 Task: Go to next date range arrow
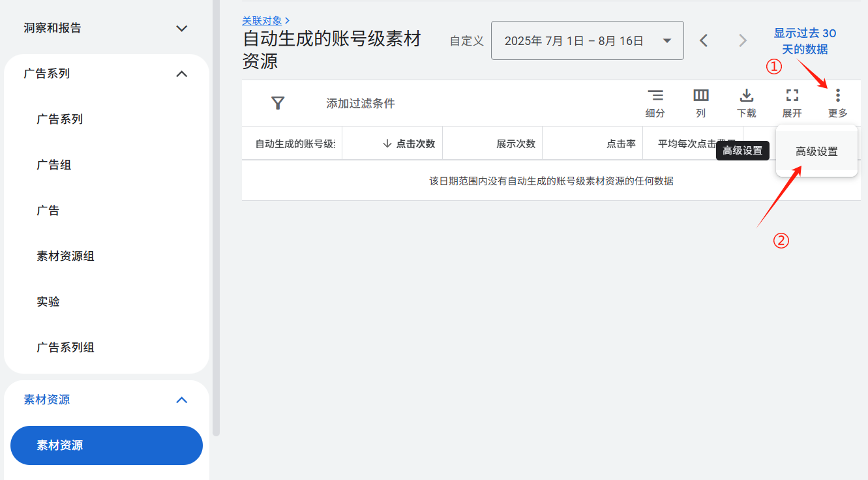742,40
